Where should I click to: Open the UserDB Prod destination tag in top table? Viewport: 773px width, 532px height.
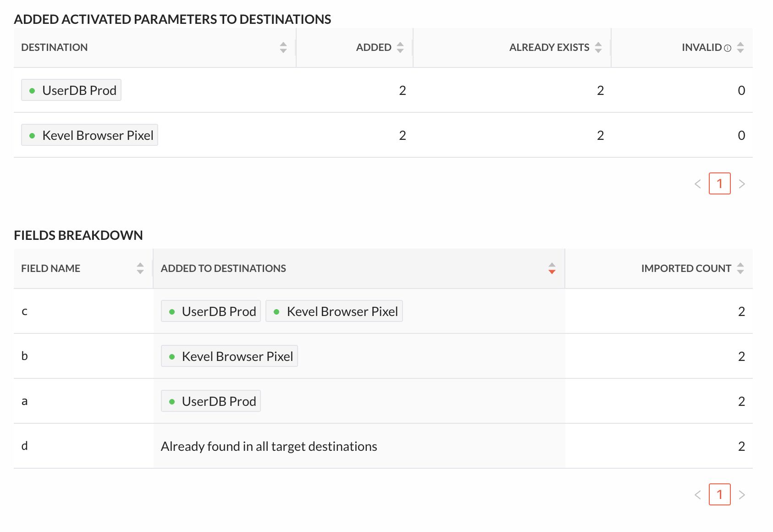pos(71,90)
